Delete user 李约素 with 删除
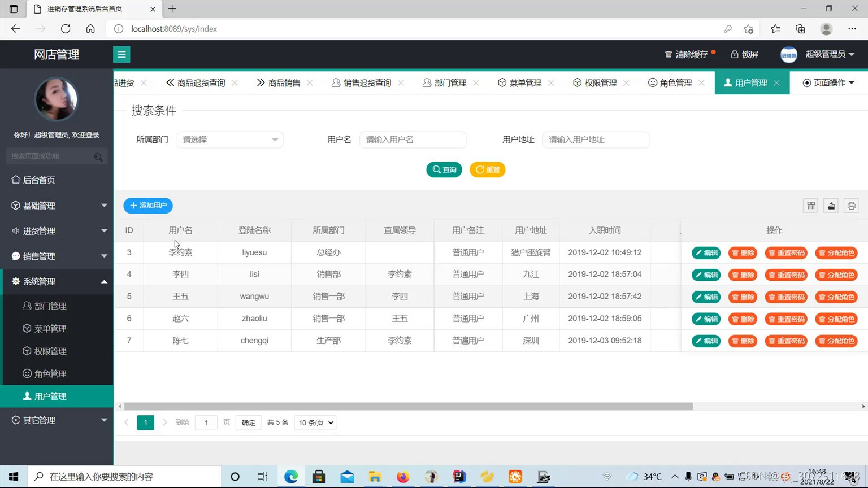868x488 pixels. click(743, 252)
